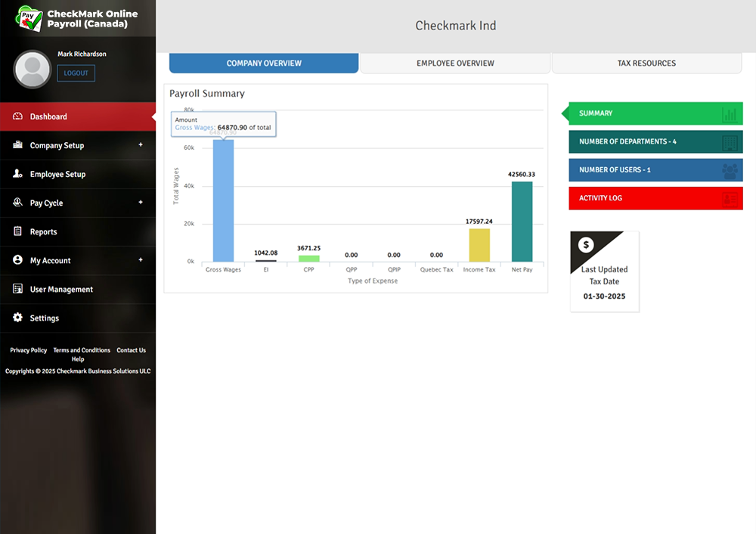Click the My Account user icon

click(18, 260)
